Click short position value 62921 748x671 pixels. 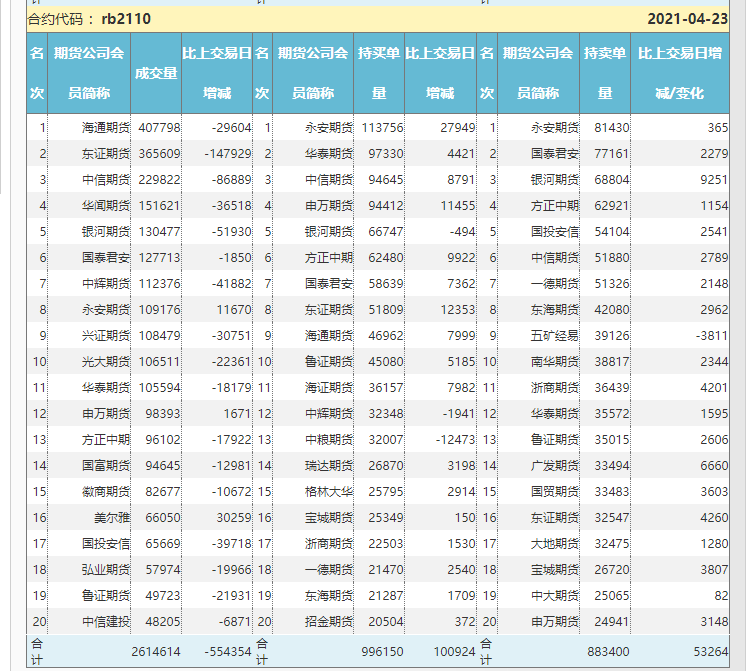click(x=612, y=206)
